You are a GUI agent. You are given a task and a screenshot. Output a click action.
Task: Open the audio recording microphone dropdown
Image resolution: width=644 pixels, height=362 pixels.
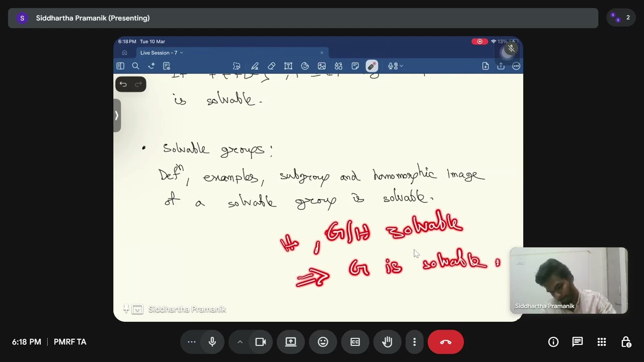pyautogui.click(x=395, y=66)
